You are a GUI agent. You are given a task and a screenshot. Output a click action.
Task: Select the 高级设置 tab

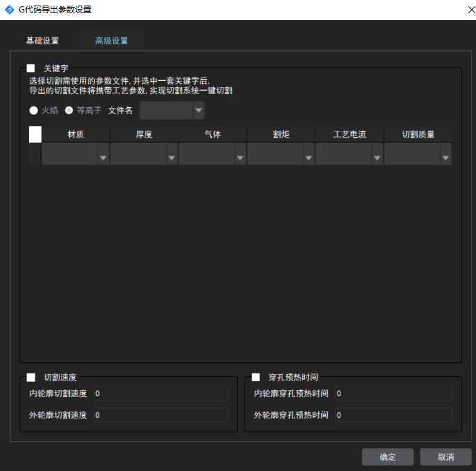111,41
